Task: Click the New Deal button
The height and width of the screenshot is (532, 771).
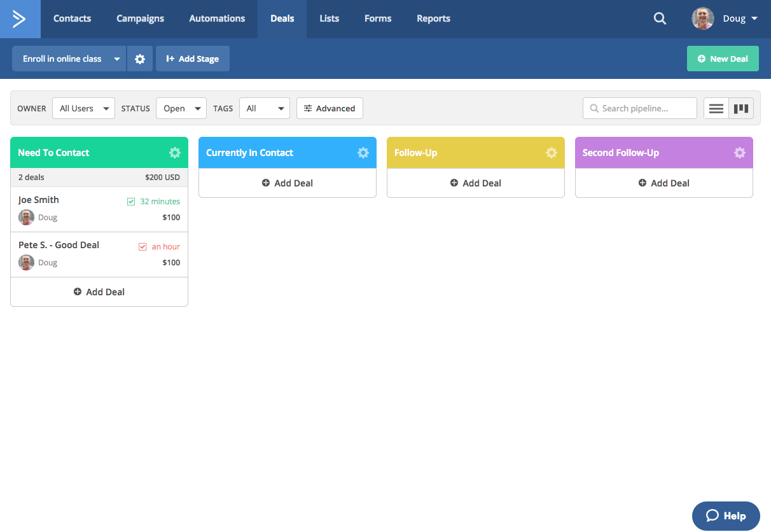Action: (723, 59)
